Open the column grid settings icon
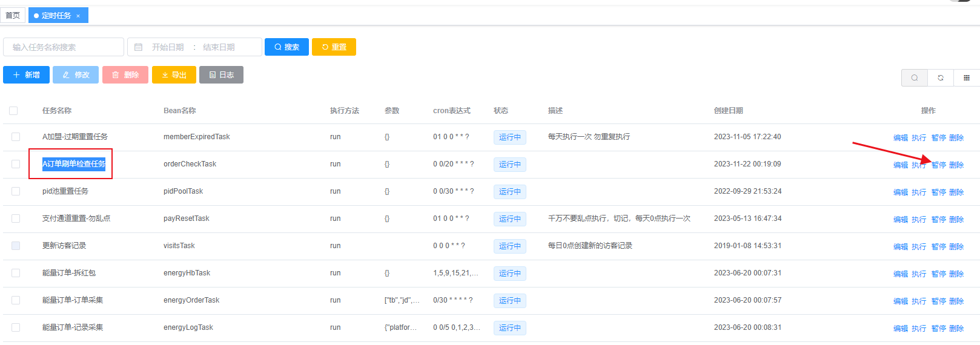The width and height of the screenshot is (980, 345). tap(967, 78)
